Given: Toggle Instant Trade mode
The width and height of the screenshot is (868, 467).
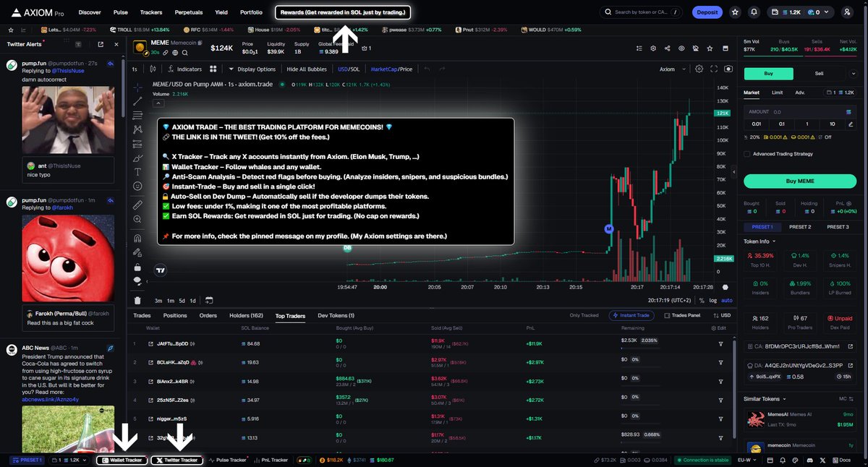Looking at the screenshot, I should (631, 315).
